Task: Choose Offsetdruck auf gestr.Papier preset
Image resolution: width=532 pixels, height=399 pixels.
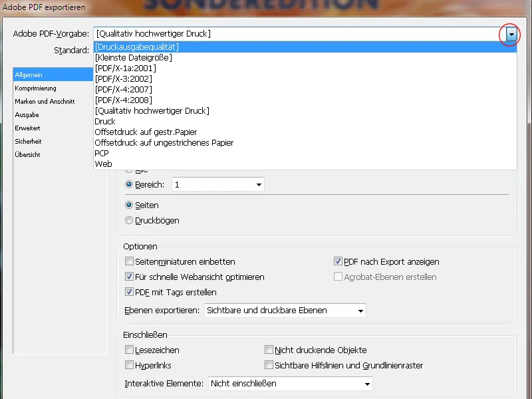Action: click(305, 132)
